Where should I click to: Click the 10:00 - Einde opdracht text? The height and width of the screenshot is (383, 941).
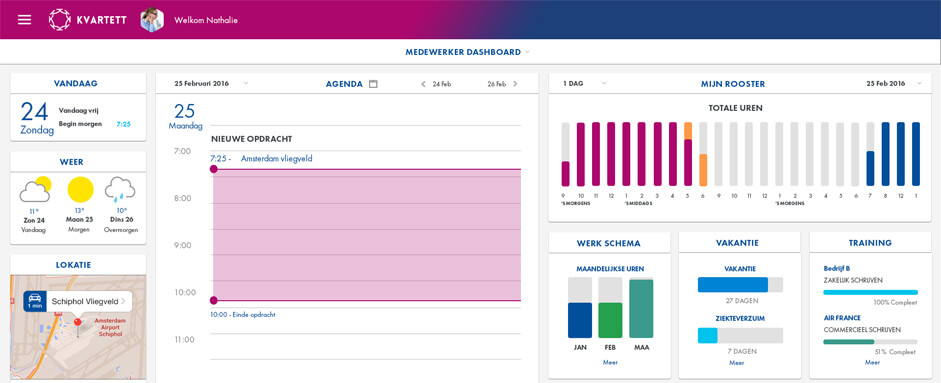pyautogui.click(x=242, y=315)
